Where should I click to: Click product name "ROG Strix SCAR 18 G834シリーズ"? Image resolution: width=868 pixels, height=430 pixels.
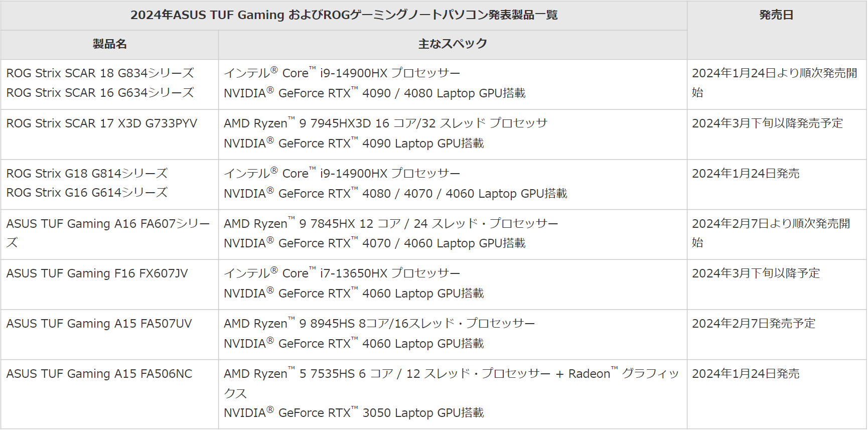coord(100,73)
